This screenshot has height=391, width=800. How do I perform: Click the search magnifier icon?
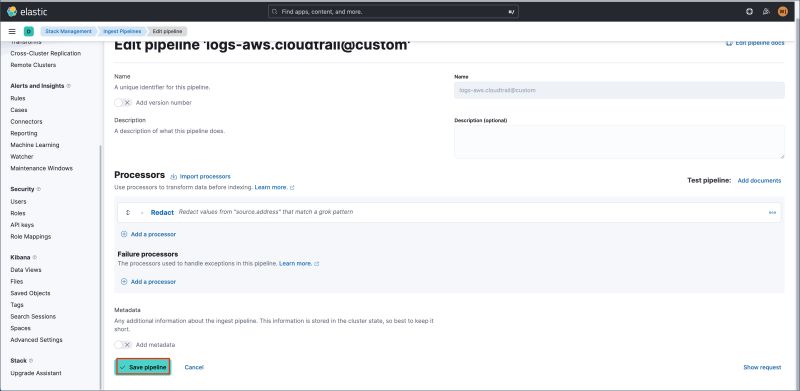275,11
